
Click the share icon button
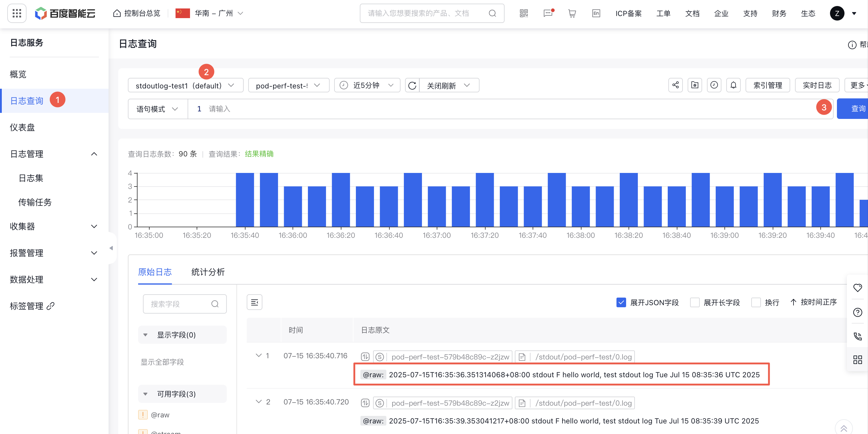[675, 85]
